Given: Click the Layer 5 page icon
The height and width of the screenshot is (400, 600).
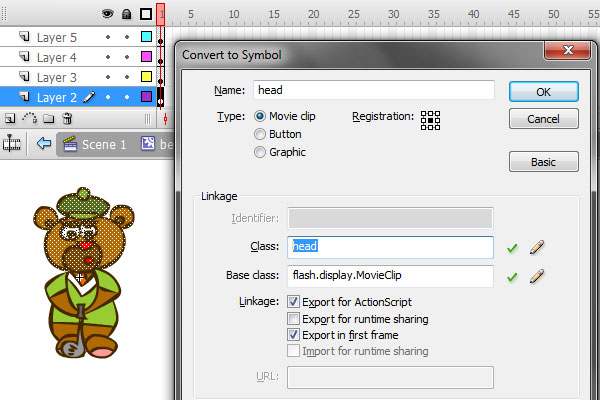Looking at the screenshot, I should tap(24, 37).
